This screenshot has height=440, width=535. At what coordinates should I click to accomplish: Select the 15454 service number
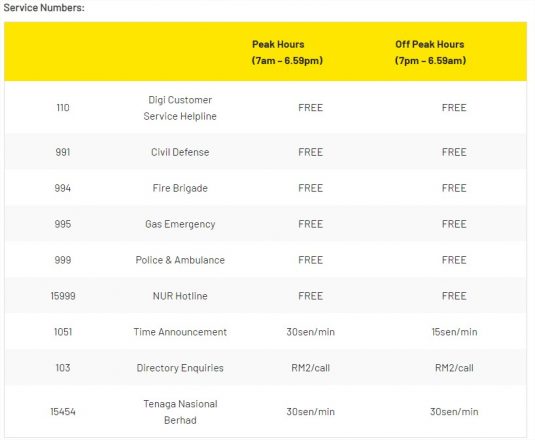[x=63, y=412]
